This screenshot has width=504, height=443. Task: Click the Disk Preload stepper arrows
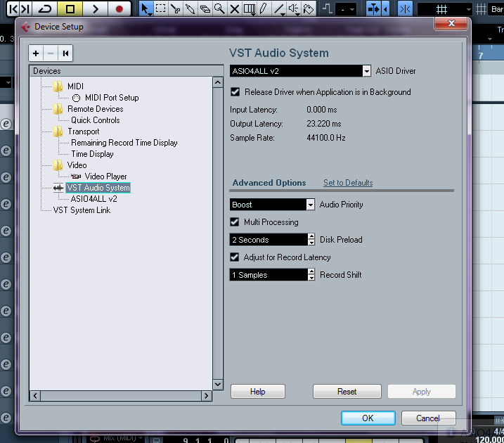pos(311,240)
